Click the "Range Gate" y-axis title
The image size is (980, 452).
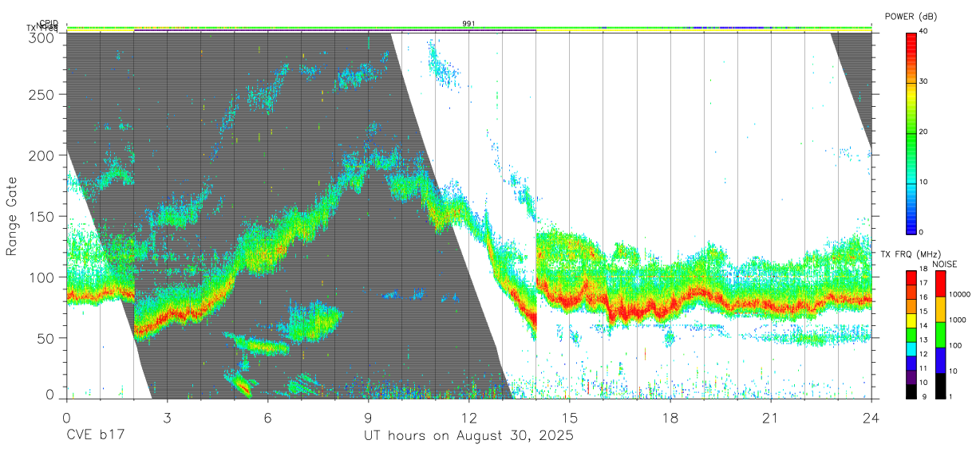click(14, 216)
